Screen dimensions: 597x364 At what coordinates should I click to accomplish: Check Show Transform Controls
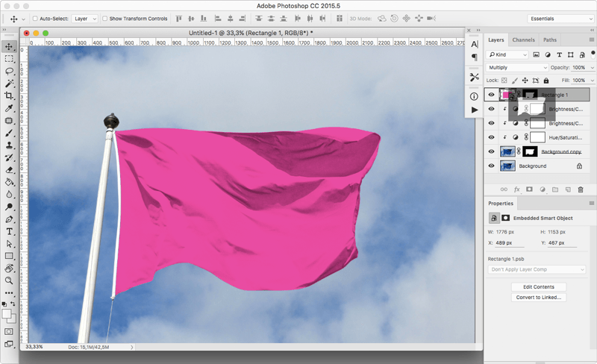(105, 19)
